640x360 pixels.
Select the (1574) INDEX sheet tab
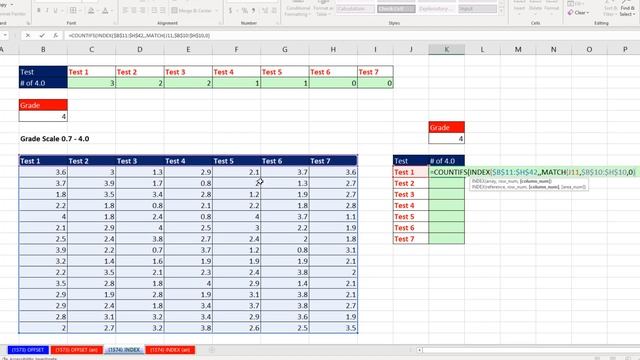pyautogui.click(x=124, y=350)
